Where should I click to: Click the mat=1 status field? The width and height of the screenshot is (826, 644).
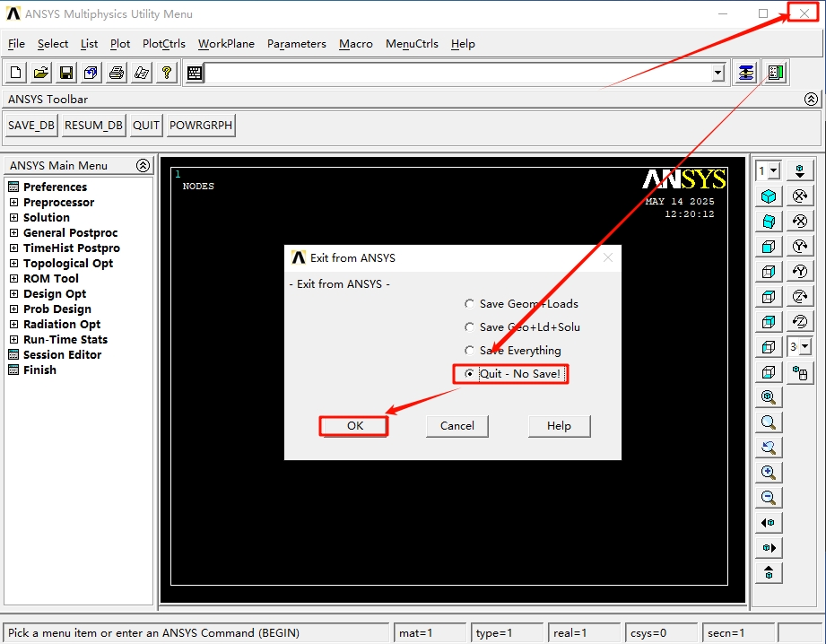(x=430, y=632)
